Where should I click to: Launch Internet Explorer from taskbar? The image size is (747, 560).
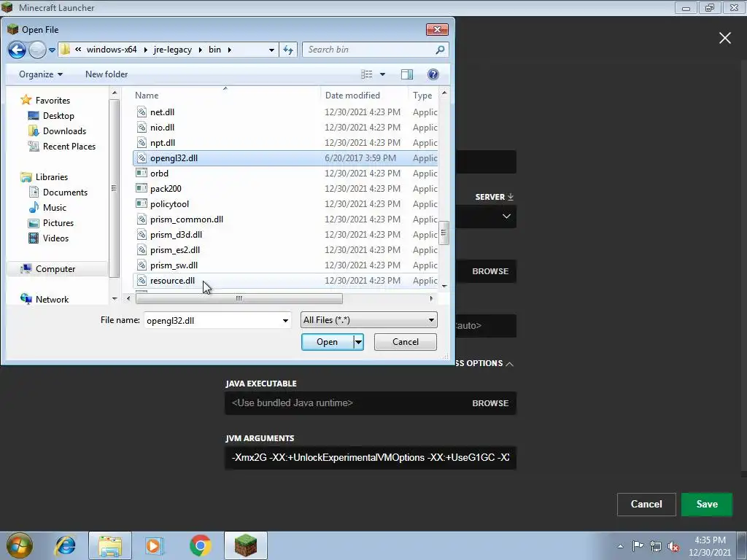(x=65, y=545)
